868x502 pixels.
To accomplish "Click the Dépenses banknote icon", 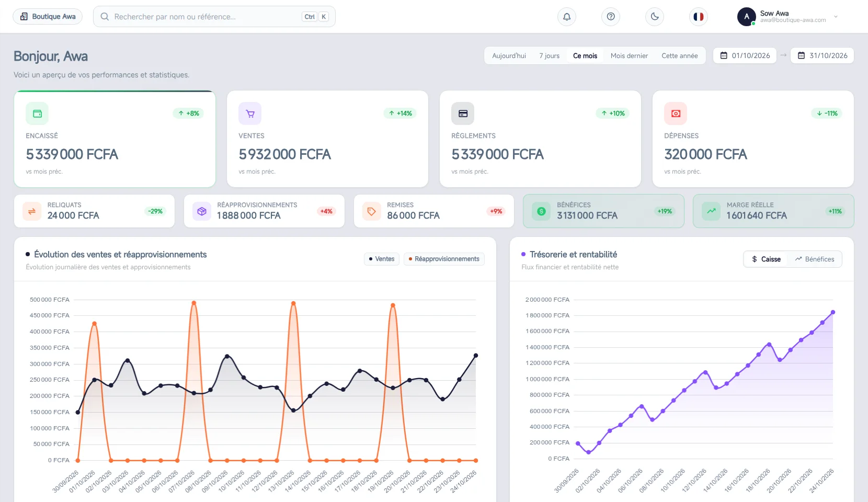I will 676,113.
